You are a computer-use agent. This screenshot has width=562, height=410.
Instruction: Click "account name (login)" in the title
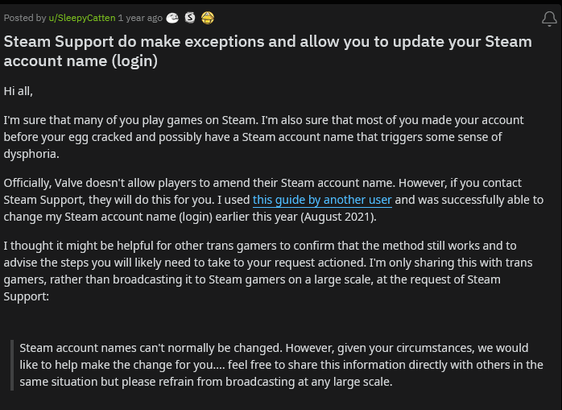click(x=81, y=61)
